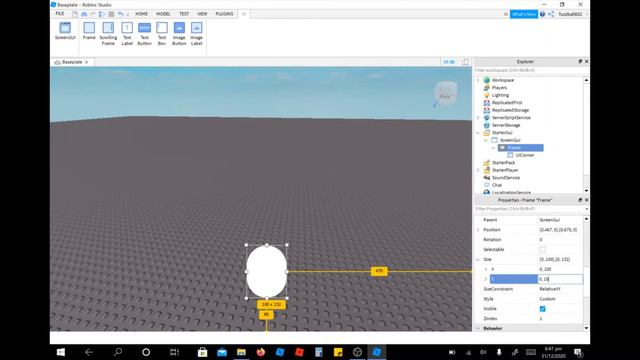Click the username account menu
The height and width of the screenshot is (360, 640).
(x=570, y=14)
